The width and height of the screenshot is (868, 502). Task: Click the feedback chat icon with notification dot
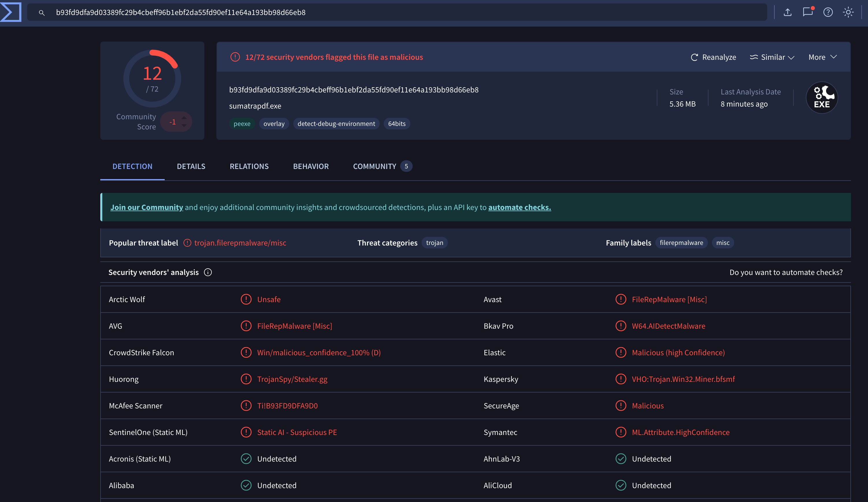click(x=808, y=12)
